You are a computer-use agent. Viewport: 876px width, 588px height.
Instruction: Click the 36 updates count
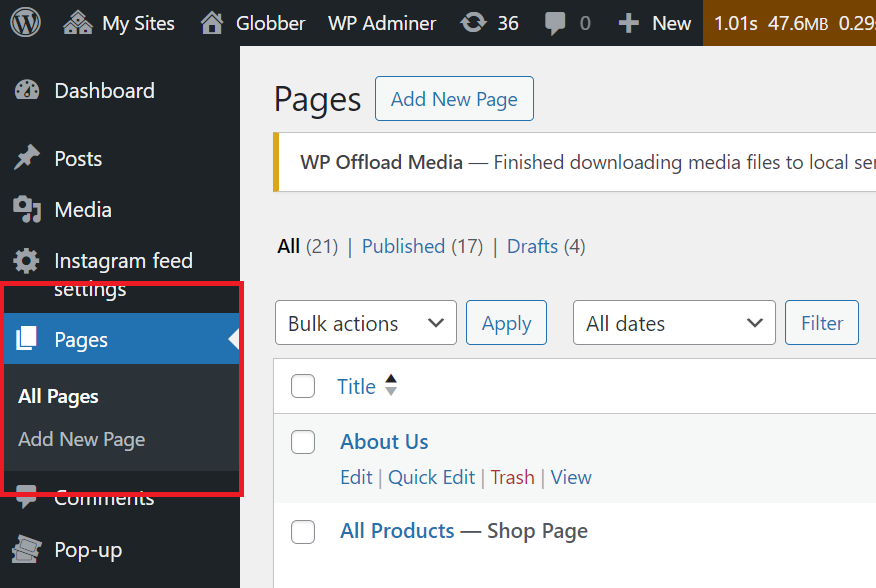click(x=508, y=23)
